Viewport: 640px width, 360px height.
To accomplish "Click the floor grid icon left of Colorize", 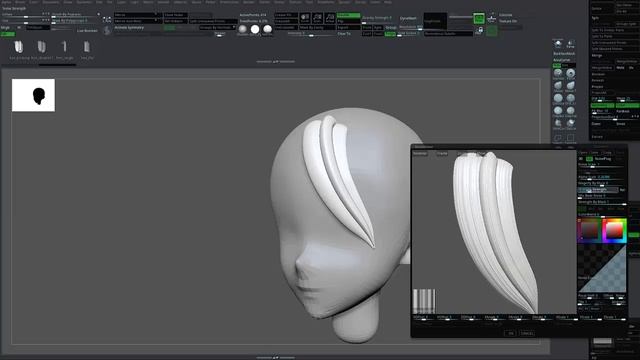I will pyautogui.click(x=492, y=18).
